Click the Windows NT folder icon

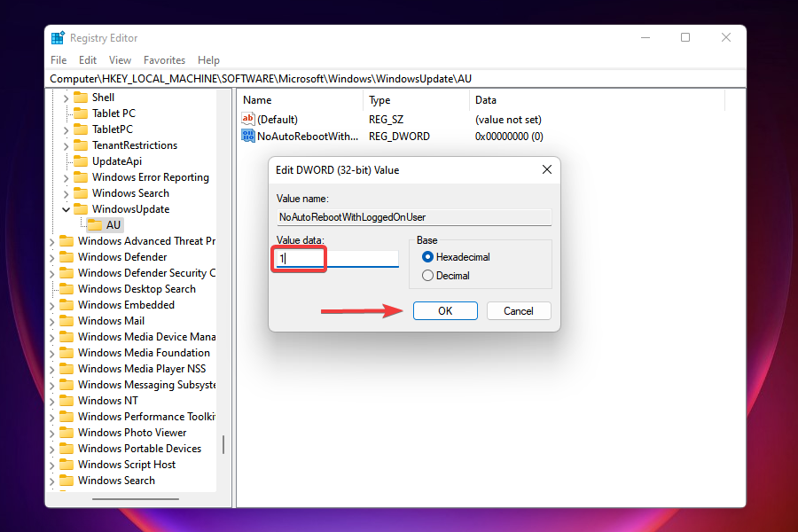66,400
